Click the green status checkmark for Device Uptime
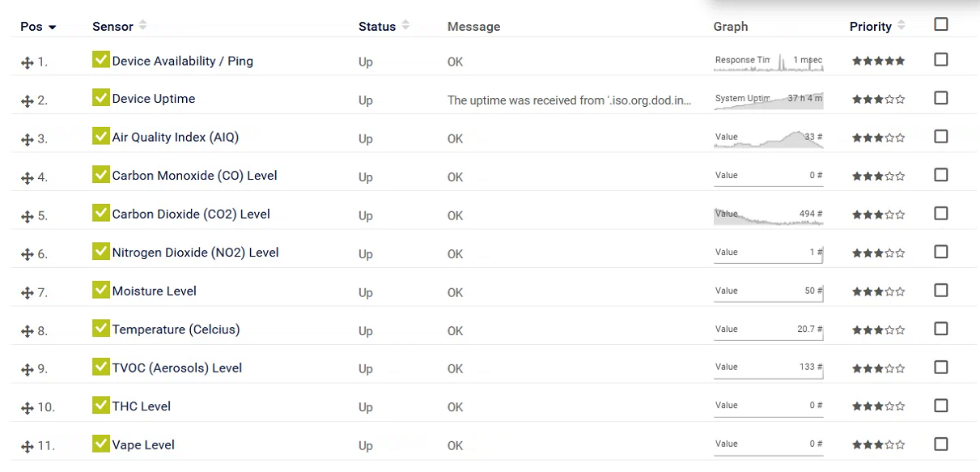This screenshot has width=980, height=472. point(100,98)
